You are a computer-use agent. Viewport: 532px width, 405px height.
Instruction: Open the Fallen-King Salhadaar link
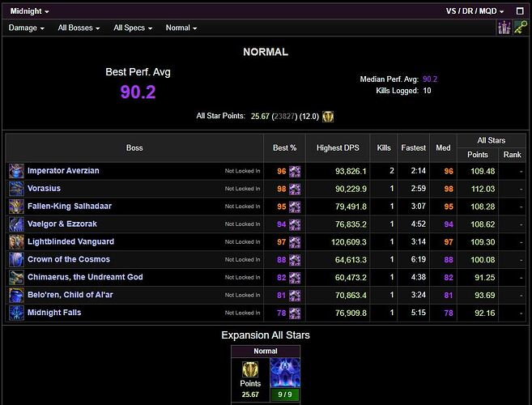pyautogui.click(x=70, y=206)
